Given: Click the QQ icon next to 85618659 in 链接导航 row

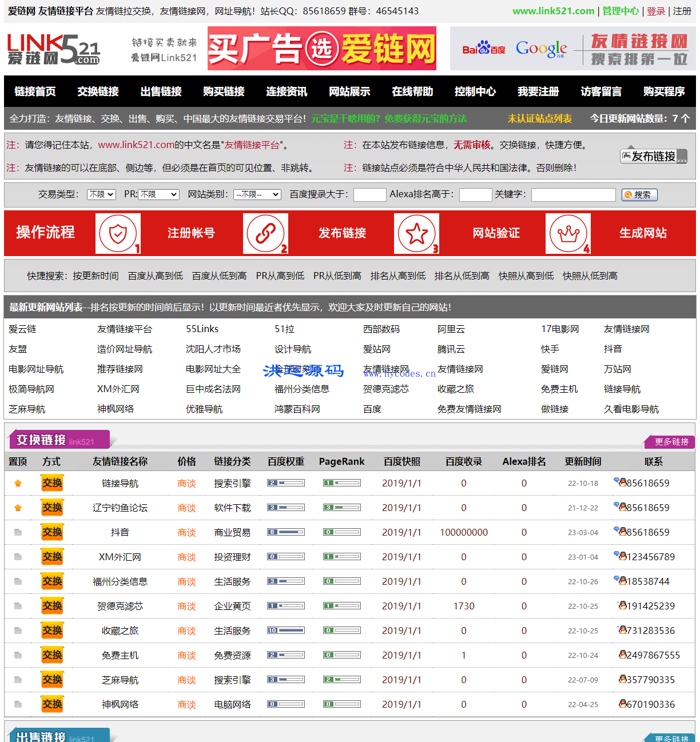Looking at the screenshot, I should click(622, 482).
